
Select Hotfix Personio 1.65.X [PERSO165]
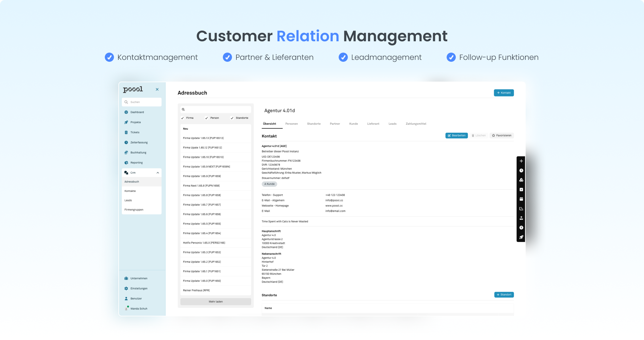coord(216,243)
